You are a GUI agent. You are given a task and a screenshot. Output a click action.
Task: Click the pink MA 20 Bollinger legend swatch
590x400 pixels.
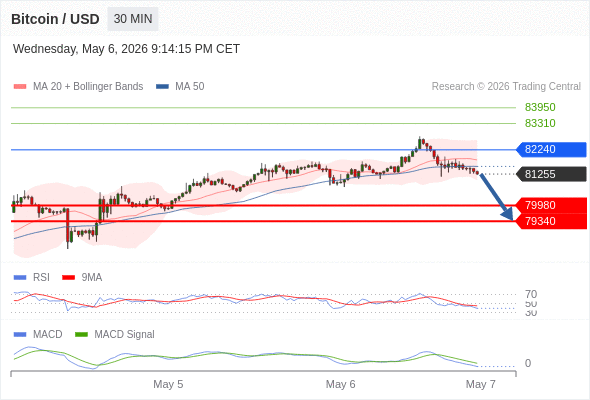pos(20,87)
